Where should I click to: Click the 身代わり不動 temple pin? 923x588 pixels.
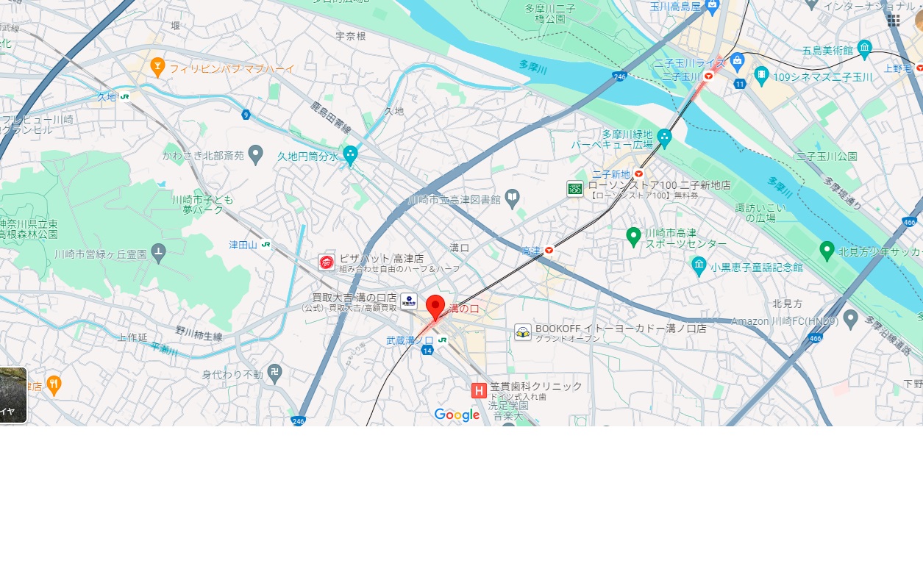(x=274, y=373)
